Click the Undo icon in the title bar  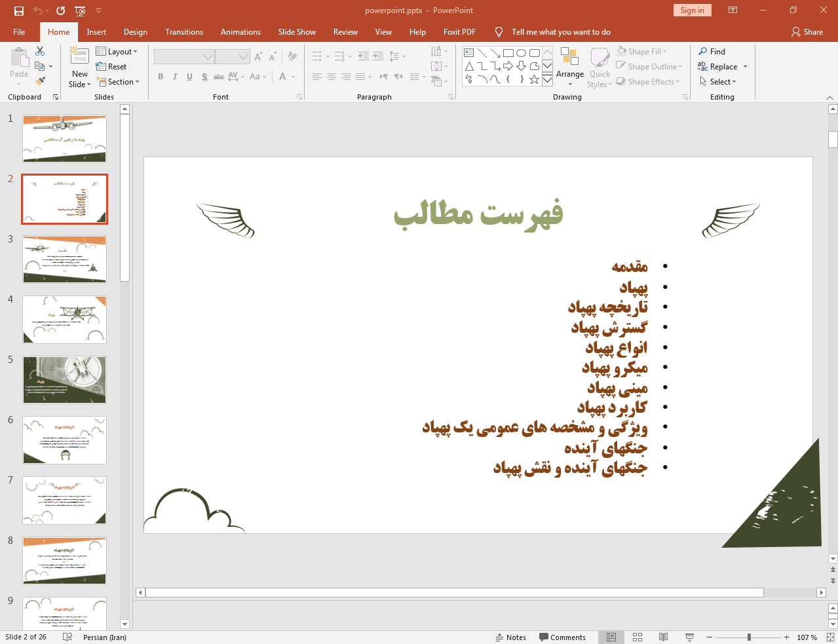coord(38,10)
